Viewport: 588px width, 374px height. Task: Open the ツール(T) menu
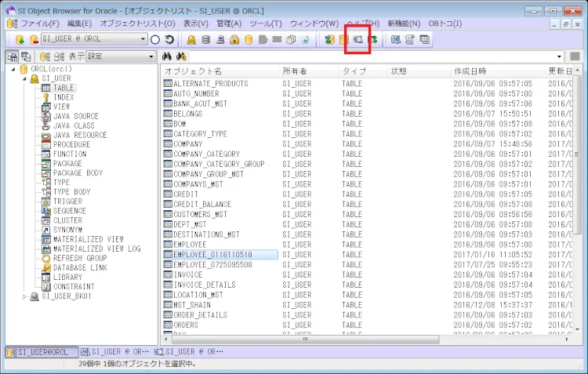click(266, 24)
